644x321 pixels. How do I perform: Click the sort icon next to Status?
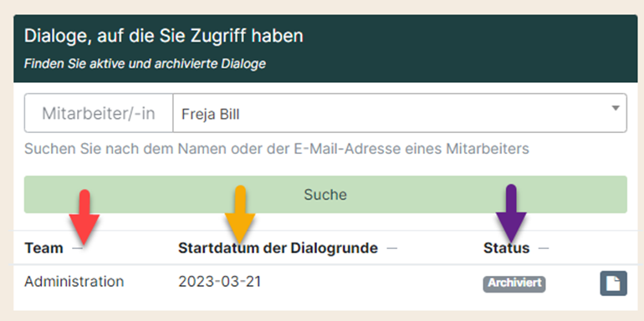click(x=544, y=248)
